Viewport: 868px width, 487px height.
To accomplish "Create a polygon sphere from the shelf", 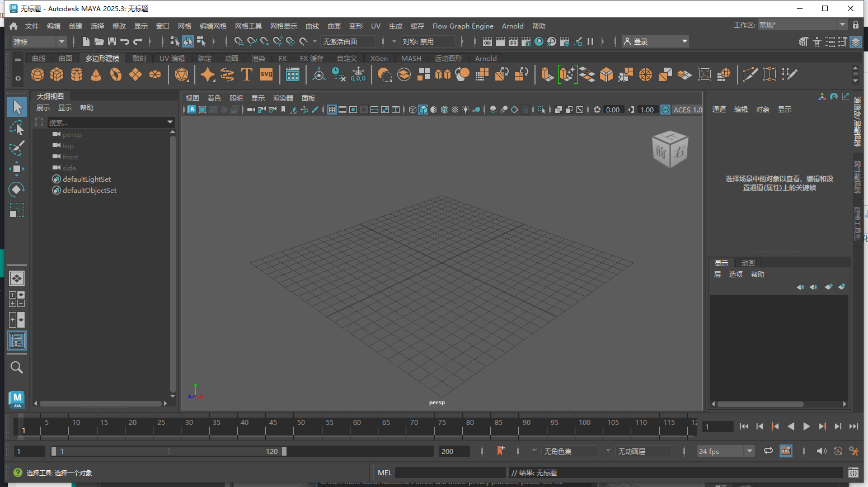I will 37,74.
